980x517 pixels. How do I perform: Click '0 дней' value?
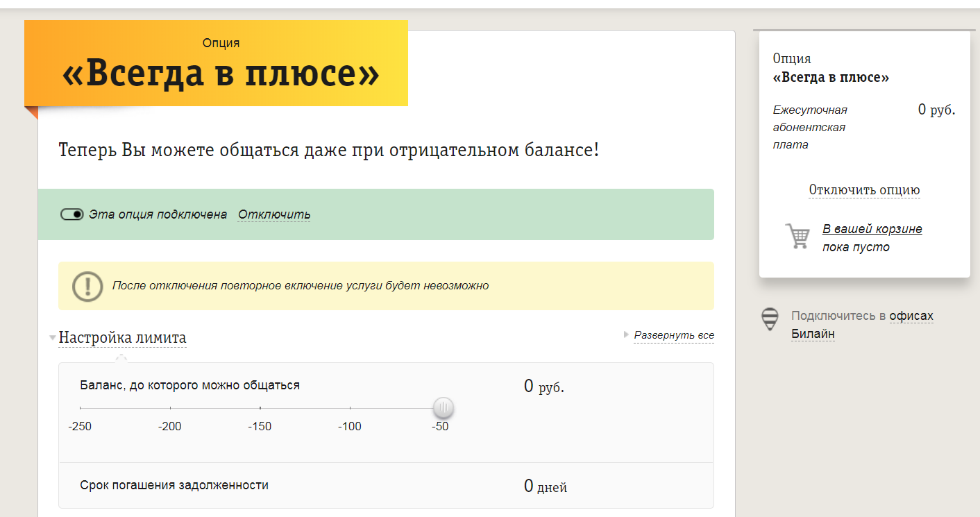pos(546,486)
